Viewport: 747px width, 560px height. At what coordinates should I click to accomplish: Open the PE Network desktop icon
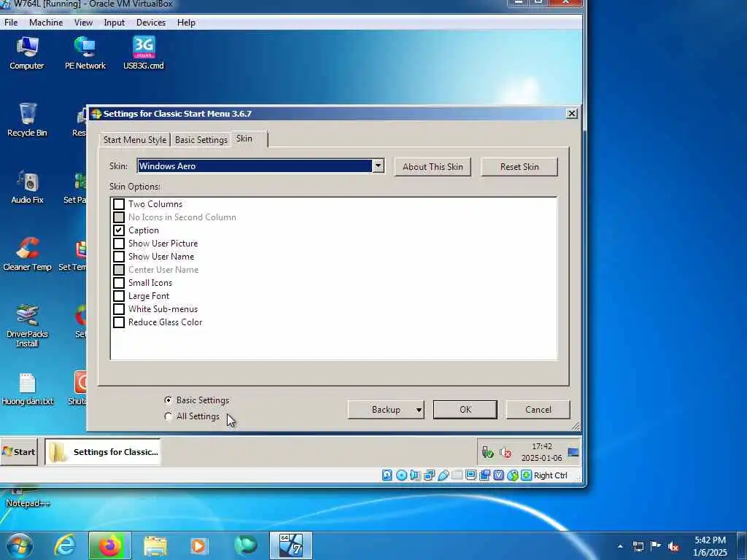[85, 52]
